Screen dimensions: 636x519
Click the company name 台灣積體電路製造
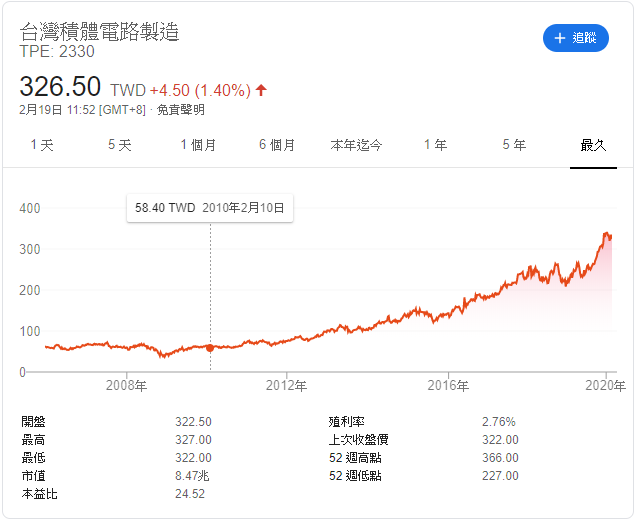99,32
